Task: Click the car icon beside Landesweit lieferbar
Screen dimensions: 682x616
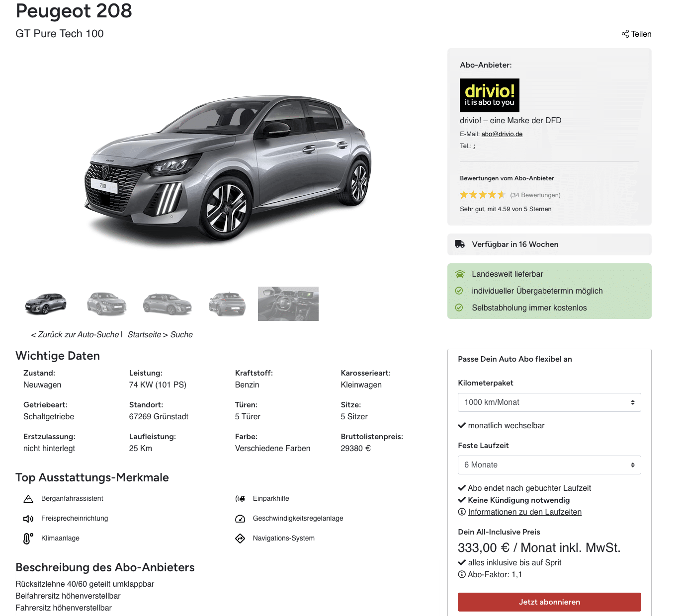Action: (460, 274)
